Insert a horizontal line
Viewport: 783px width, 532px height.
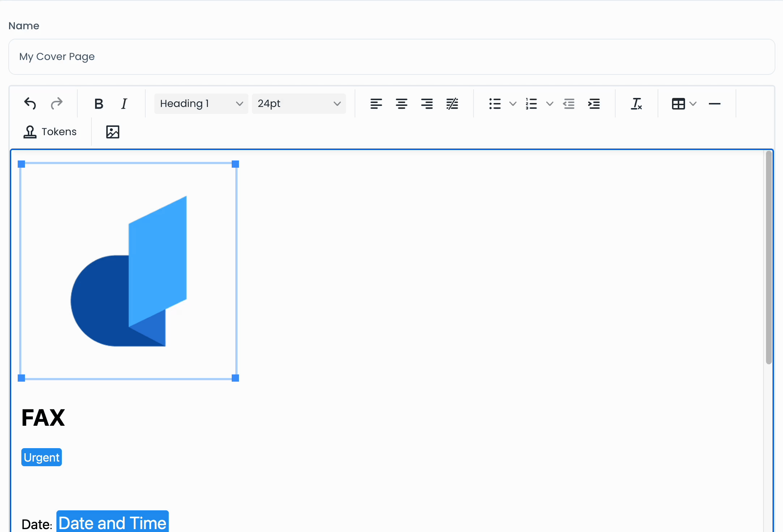(x=714, y=104)
